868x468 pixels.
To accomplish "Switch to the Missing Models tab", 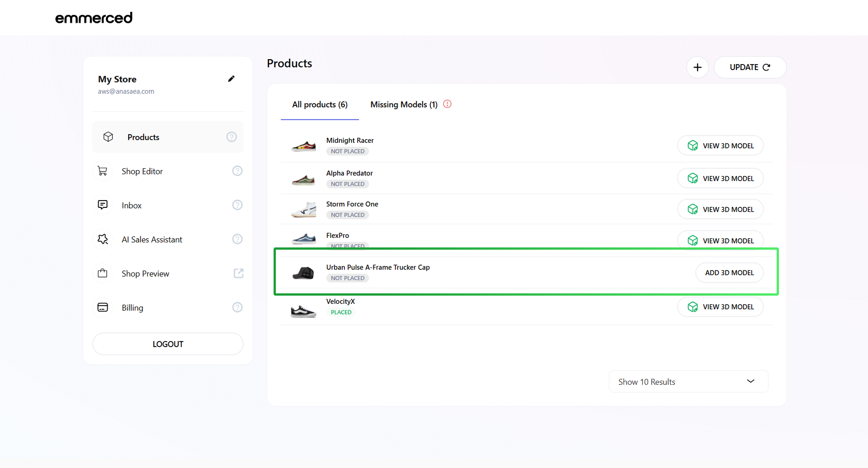I will (x=404, y=105).
